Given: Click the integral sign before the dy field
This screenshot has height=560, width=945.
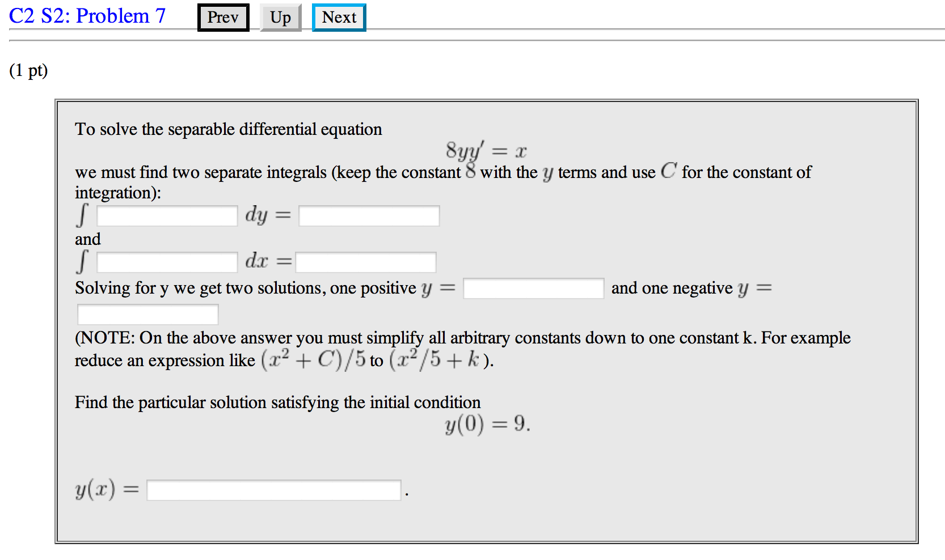Looking at the screenshot, I should pyautogui.click(x=83, y=215).
